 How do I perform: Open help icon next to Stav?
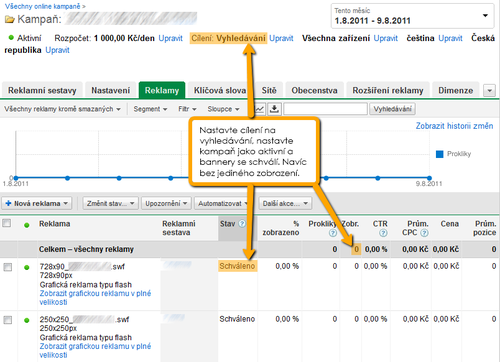point(242,224)
